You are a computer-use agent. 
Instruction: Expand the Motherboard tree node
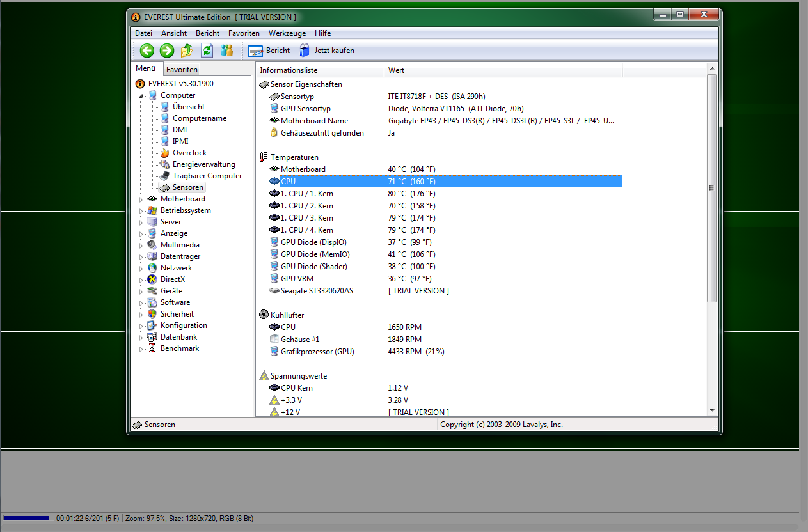pyautogui.click(x=141, y=199)
